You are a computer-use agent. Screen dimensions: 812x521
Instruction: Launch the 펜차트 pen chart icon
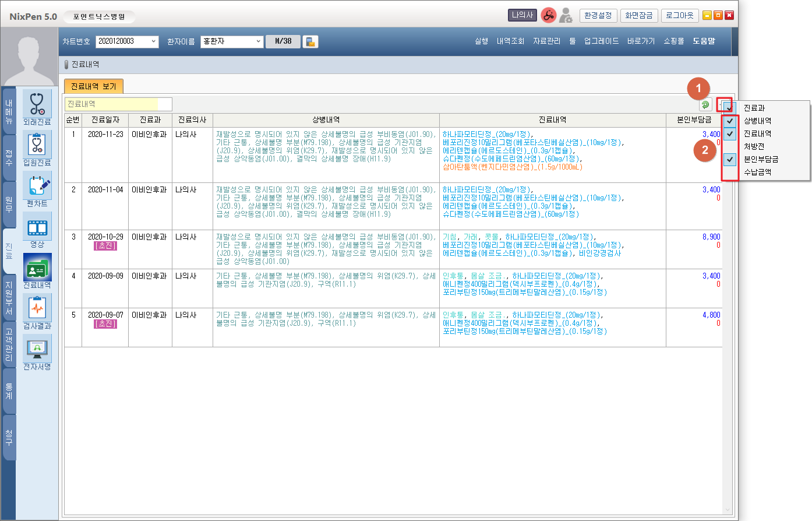[37, 186]
